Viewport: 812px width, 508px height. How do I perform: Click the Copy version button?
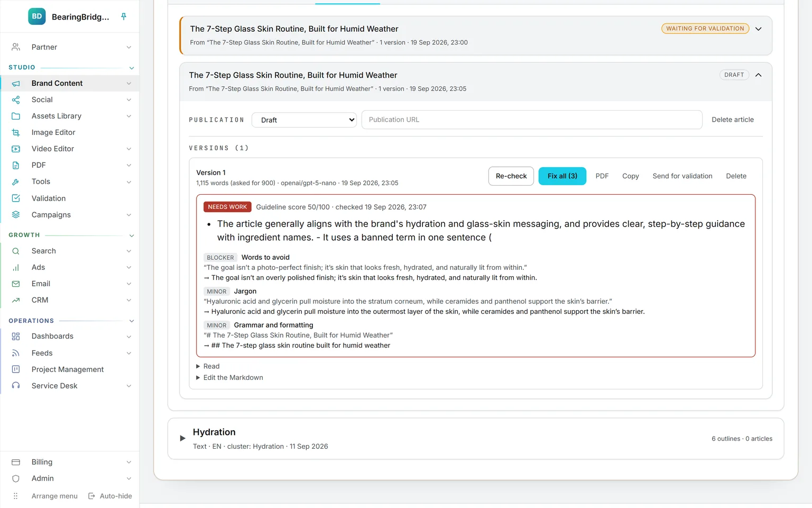[631, 176]
